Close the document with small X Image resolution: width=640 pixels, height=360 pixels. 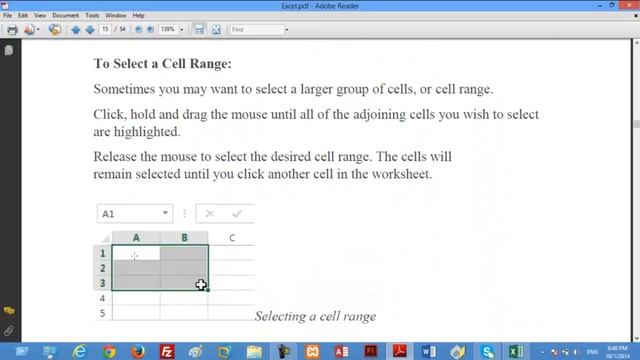(636, 16)
